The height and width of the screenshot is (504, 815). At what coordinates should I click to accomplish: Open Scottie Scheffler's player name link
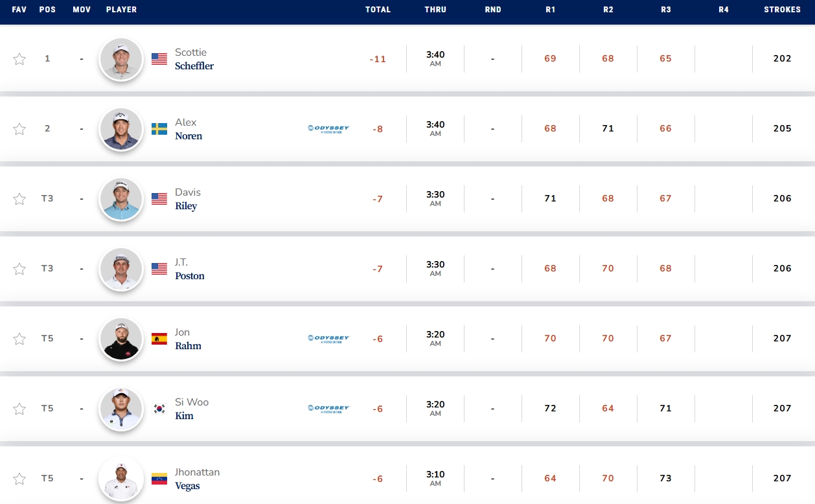[x=194, y=59]
